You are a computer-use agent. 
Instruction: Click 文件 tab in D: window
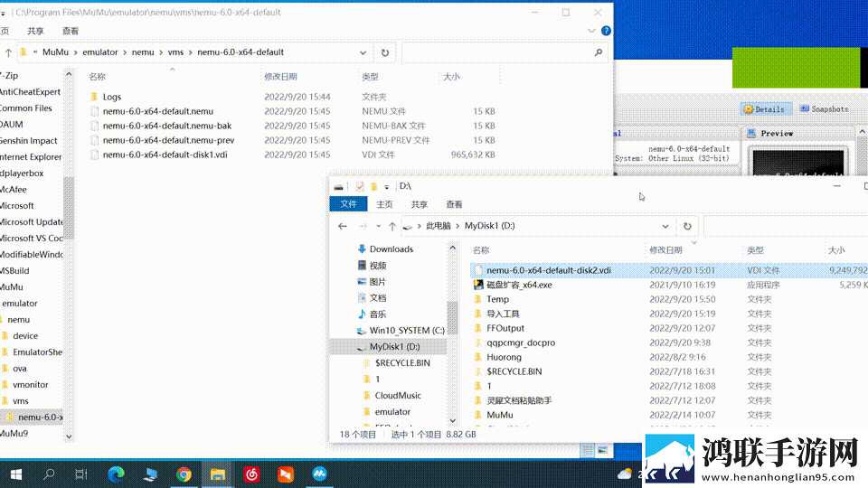pyautogui.click(x=348, y=204)
